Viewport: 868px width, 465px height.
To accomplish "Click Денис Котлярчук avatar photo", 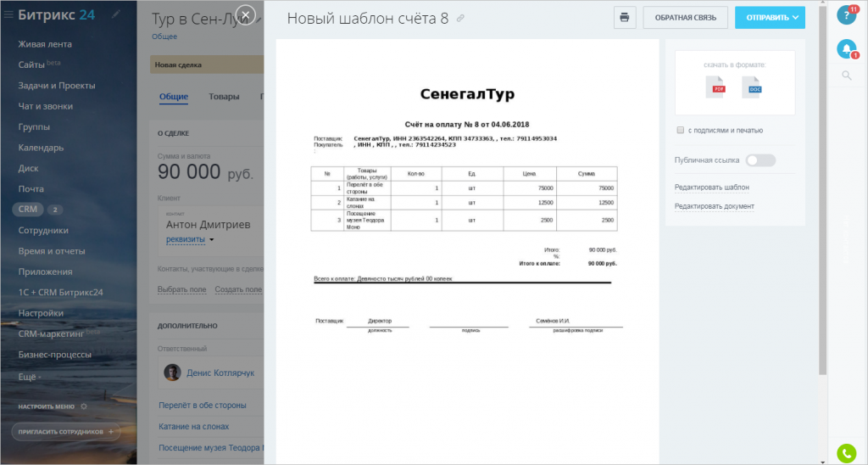I will click(x=172, y=373).
